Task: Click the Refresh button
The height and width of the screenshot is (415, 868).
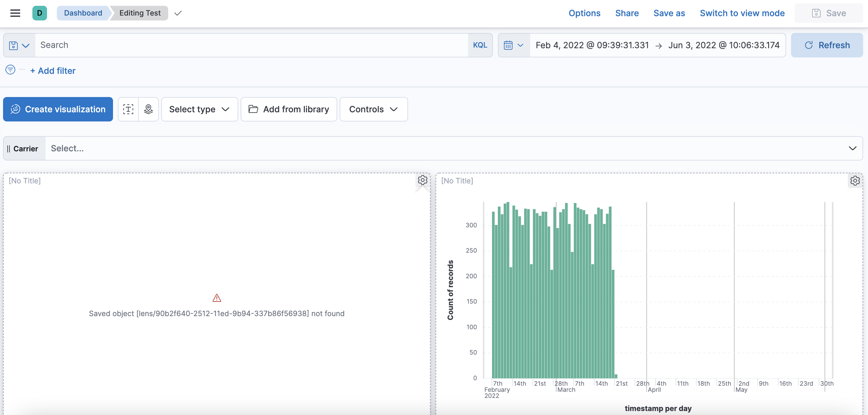Action: click(827, 45)
